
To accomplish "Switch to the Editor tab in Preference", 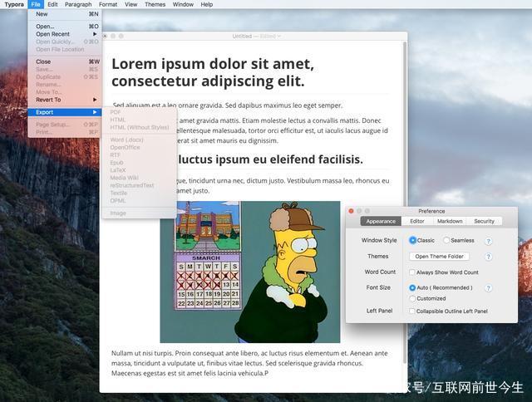I will pos(417,221).
